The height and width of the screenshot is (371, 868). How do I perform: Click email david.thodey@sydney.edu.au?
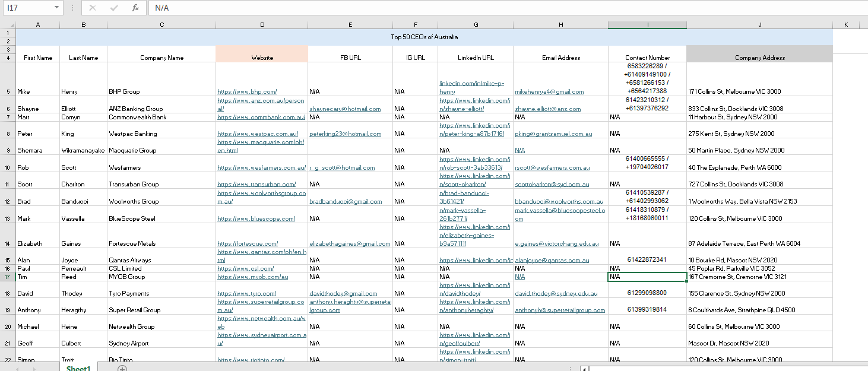[x=556, y=294]
